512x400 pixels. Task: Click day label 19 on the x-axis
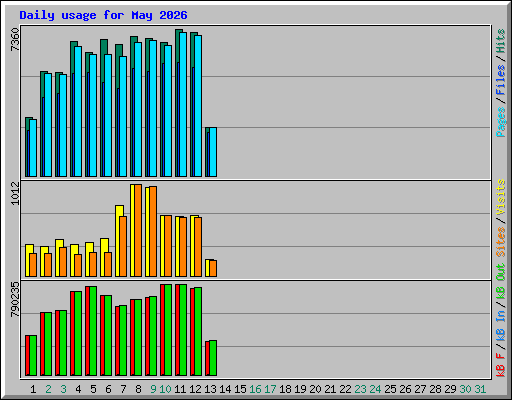click(300, 389)
